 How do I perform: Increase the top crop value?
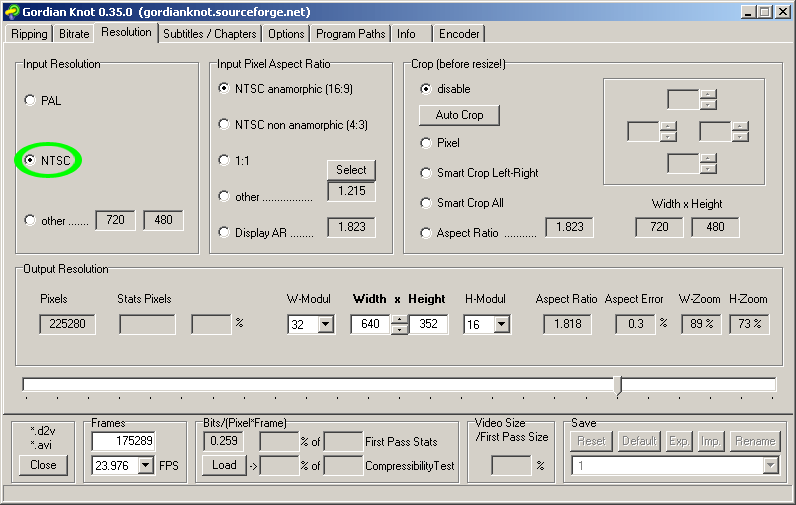pyautogui.click(x=708, y=94)
